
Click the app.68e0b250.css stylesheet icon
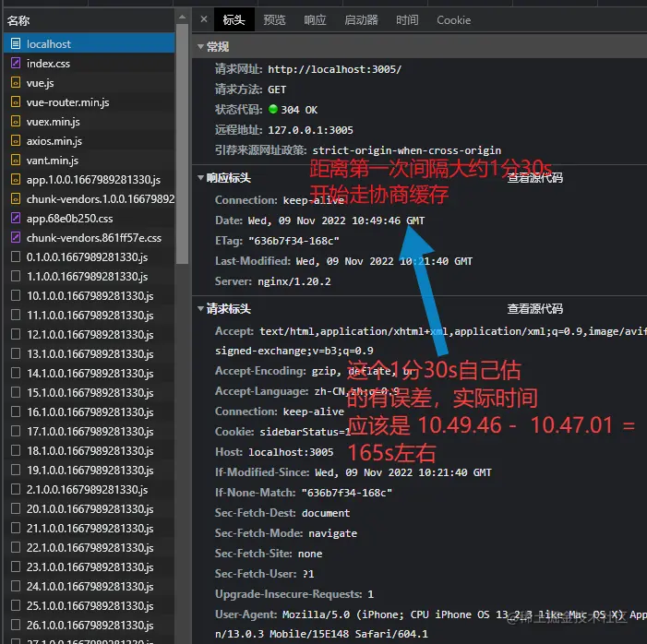coord(16,219)
